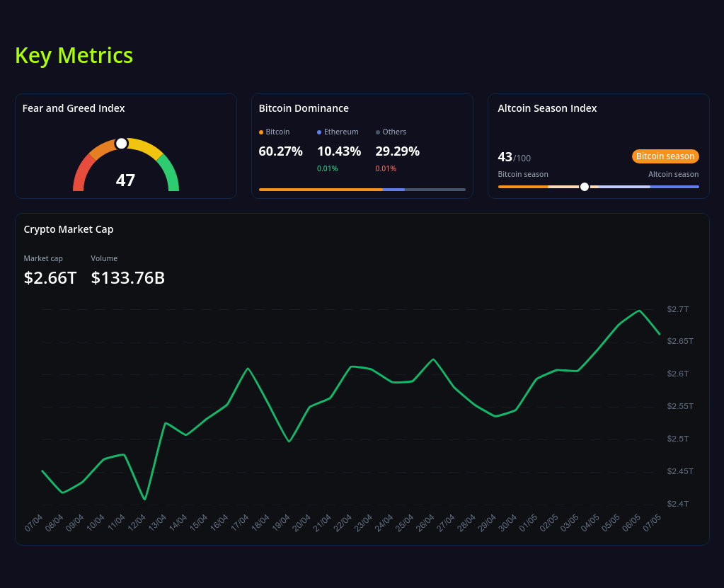
Task: Click the chart line peak at 17/04
Action: [248, 369]
